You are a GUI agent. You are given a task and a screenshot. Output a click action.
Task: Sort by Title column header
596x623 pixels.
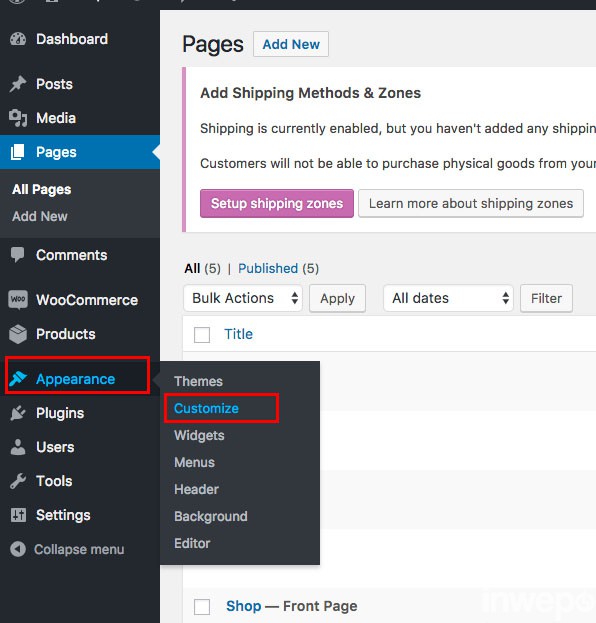pos(238,334)
